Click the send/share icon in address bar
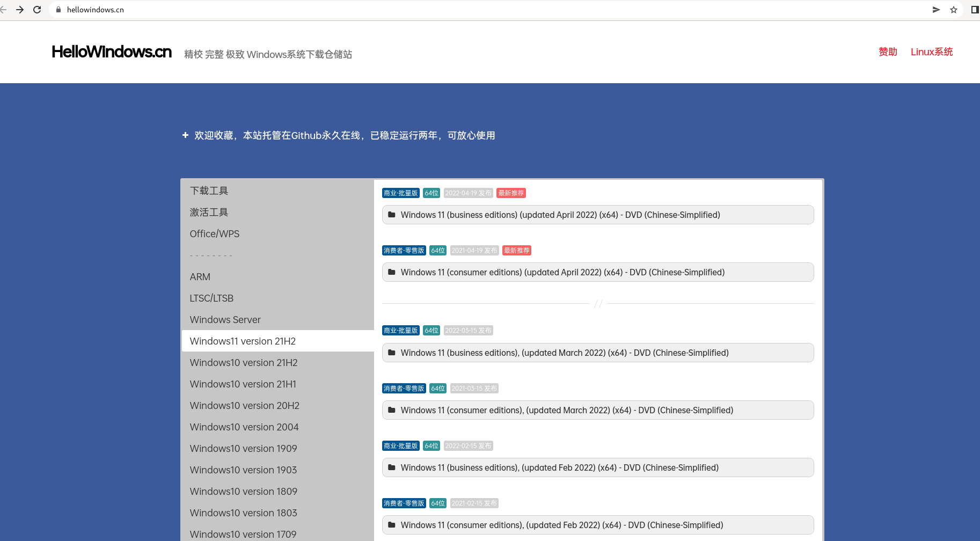 pyautogui.click(x=937, y=10)
